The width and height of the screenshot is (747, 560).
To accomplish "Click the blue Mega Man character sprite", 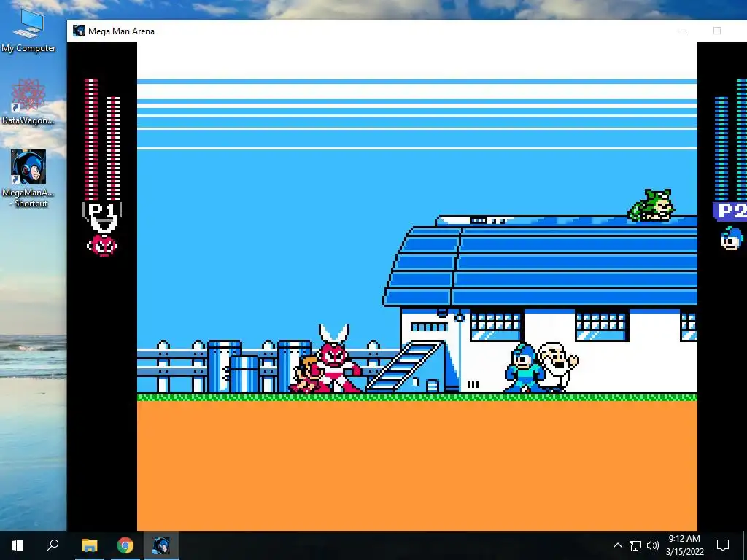I will 523,368.
